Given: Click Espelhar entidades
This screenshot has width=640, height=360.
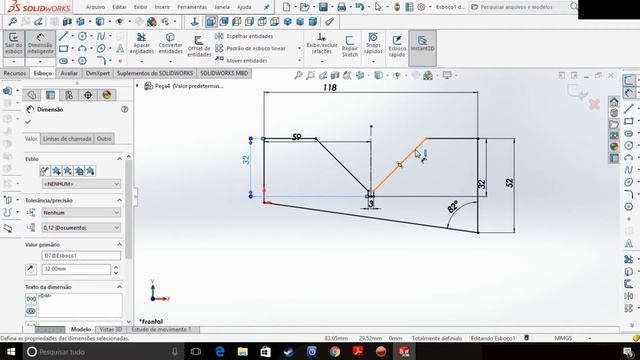Looking at the screenshot, I should point(244,36).
